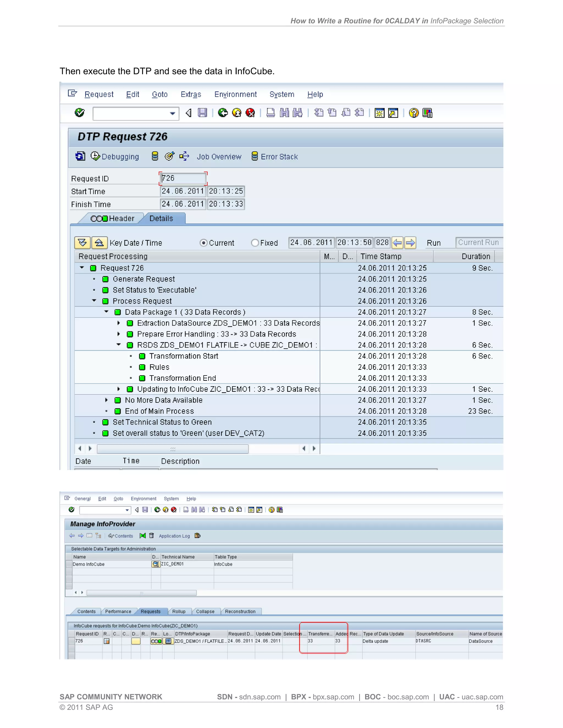Image resolution: width=563 pixels, height=728 pixels.
Task: Expand Extraction DataSource ZDS_DEMO1 node
Action: pos(118,323)
